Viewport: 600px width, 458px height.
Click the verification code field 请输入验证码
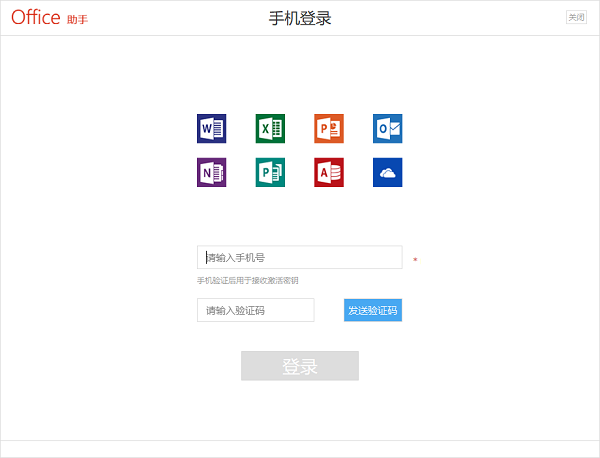255,311
